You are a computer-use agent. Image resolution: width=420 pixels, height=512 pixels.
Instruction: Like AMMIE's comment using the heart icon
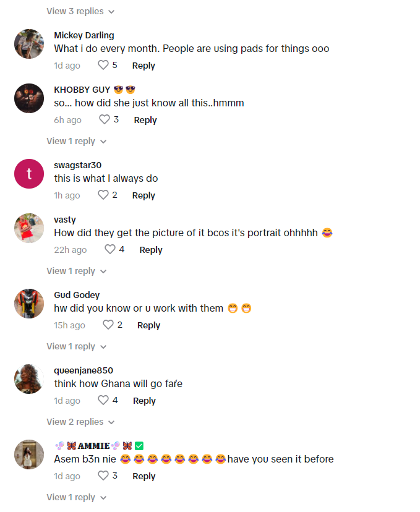click(x=103, y=476)
